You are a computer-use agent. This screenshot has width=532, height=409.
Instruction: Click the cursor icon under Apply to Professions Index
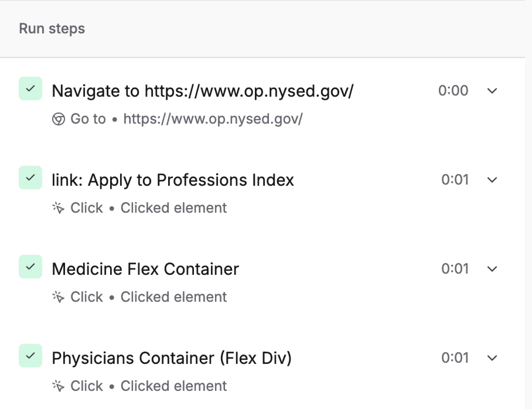[58, 208]
